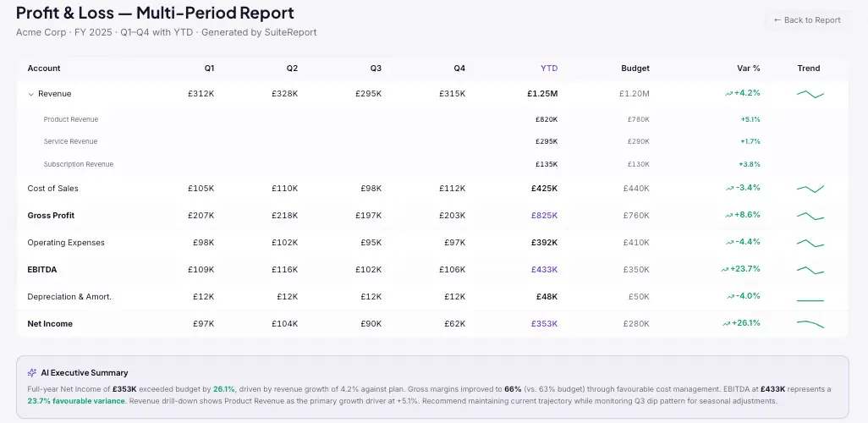Click the AI Executive Summary heading
Image resolution: width=868 pixels, height=423 pixels.
click(x=84, y=373)
